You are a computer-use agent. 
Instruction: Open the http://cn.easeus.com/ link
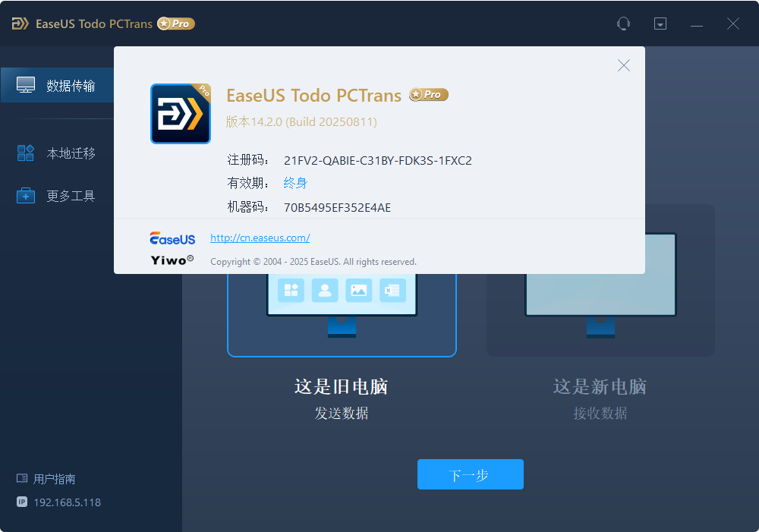[x=260, y=238]
